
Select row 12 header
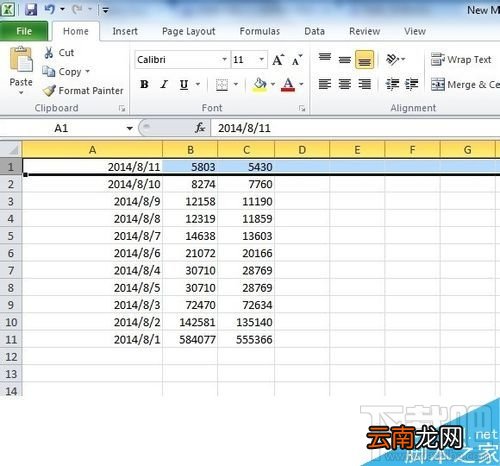[11, 357]
